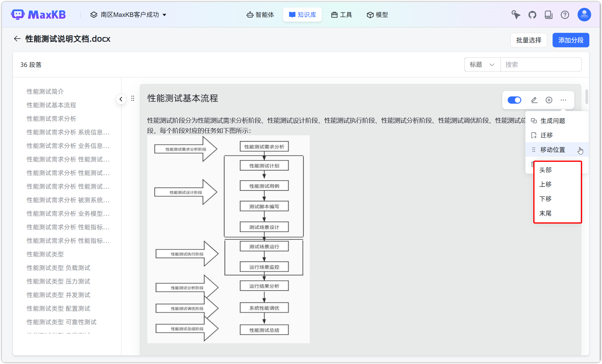Collapse the left outline panel via the chevron
Viewport: 602px width, 364px height.
121,99
